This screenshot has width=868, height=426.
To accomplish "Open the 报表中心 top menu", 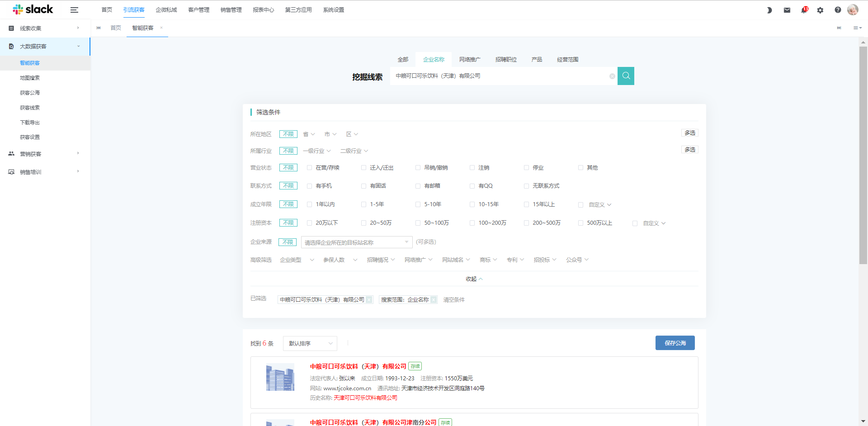I will tap(264, 10).
